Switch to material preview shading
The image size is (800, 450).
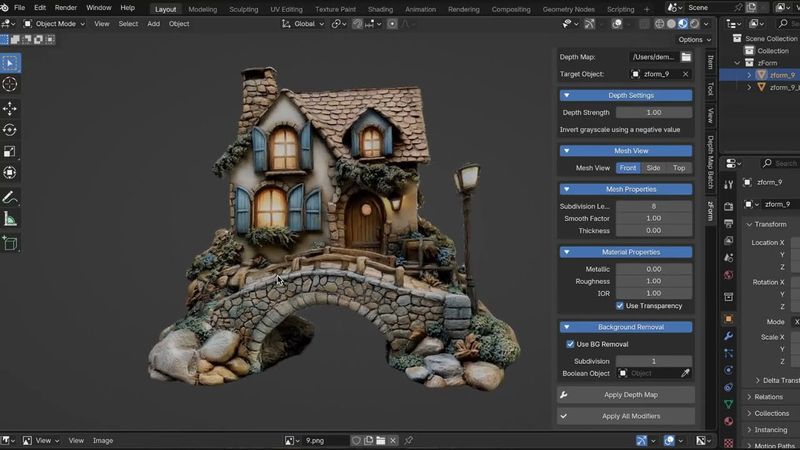click(683, 23)
